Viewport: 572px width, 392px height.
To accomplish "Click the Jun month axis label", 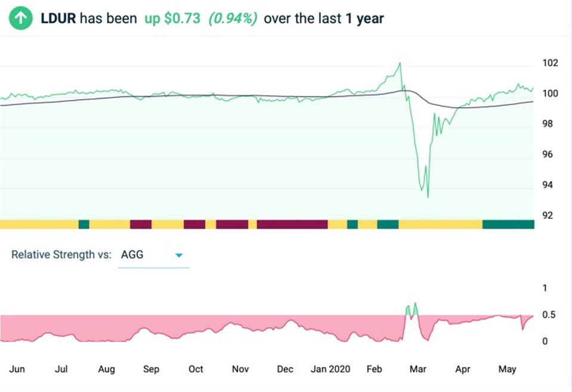I will [17, 369].
